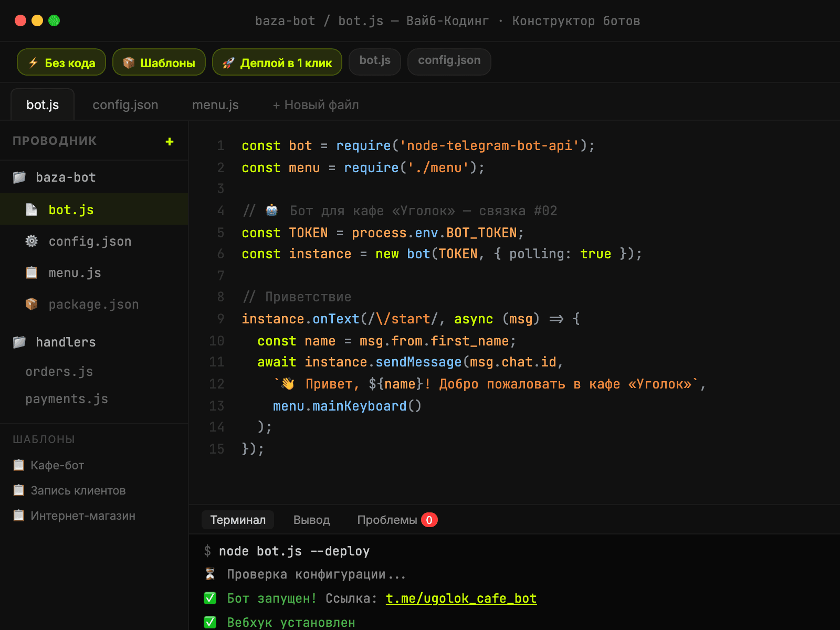Click the bot.js file icon in the explorer
Screen dimensions: 840x630
pyautogui.click(x=31, y=209)
